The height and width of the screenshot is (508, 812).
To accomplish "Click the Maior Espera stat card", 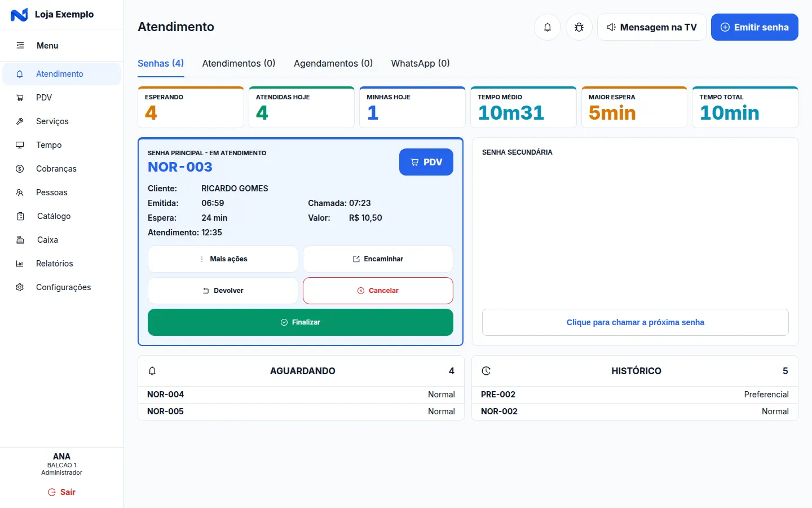I will [x=634, y=107].
